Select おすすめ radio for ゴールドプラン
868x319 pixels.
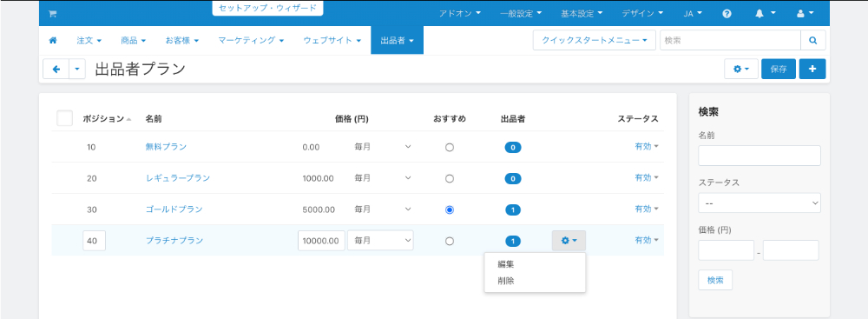tap(450, 209)
